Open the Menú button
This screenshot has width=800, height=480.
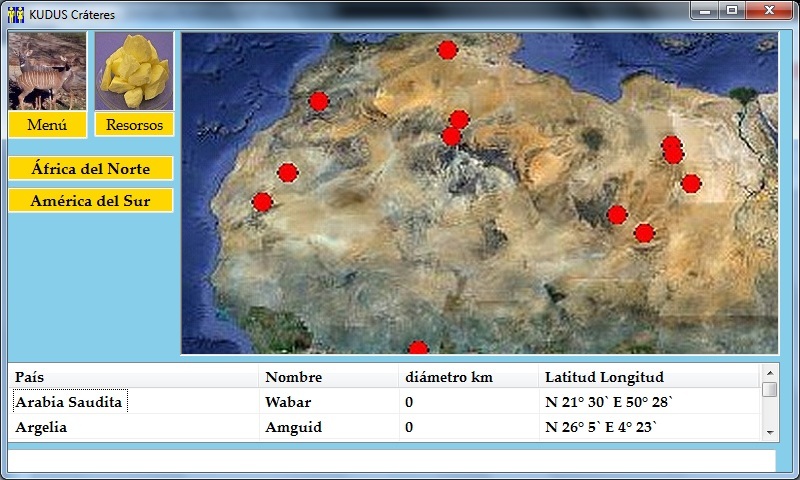point(47,125)
